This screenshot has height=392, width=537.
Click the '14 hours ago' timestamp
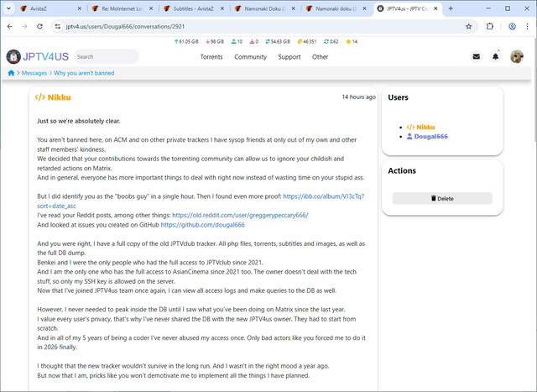[x=358, y=97]
